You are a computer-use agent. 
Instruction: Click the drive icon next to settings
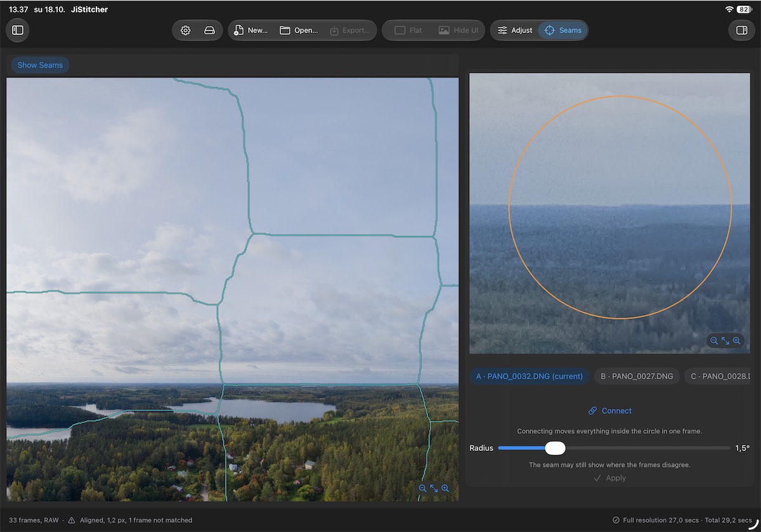209,30
